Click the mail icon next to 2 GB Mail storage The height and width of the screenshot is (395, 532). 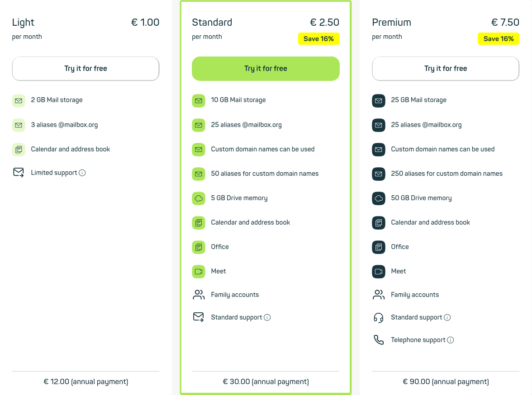19,100
